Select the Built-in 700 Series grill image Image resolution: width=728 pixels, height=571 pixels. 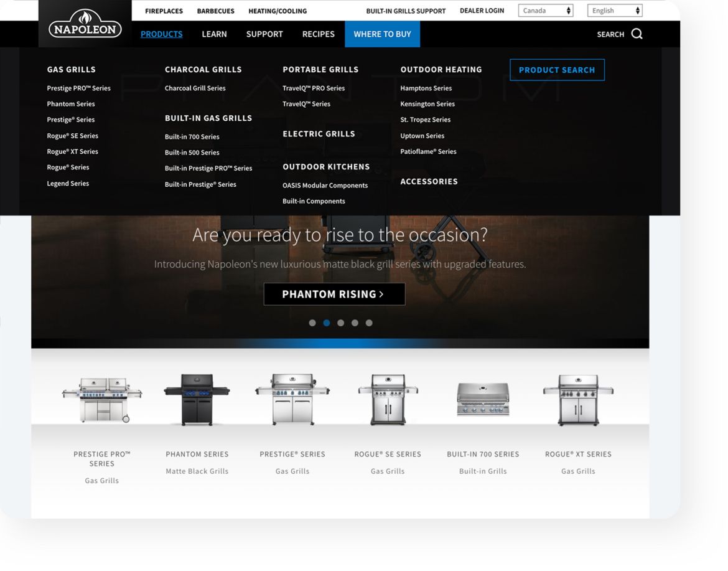coord(483,399)
